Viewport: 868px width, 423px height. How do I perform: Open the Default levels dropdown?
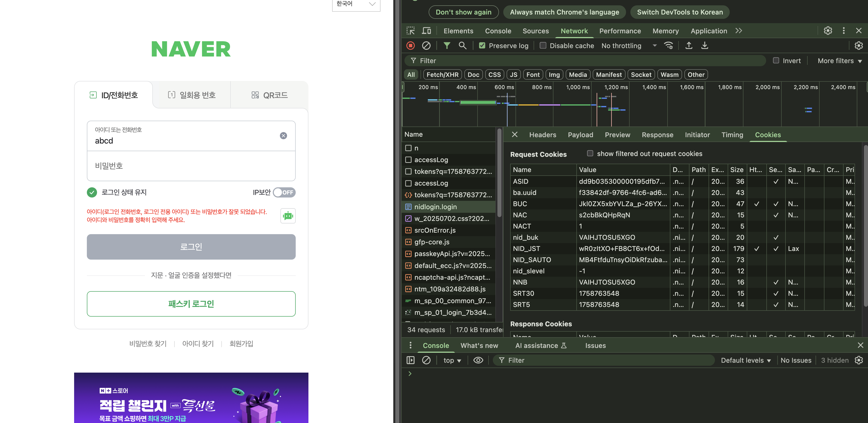(746, 360)
